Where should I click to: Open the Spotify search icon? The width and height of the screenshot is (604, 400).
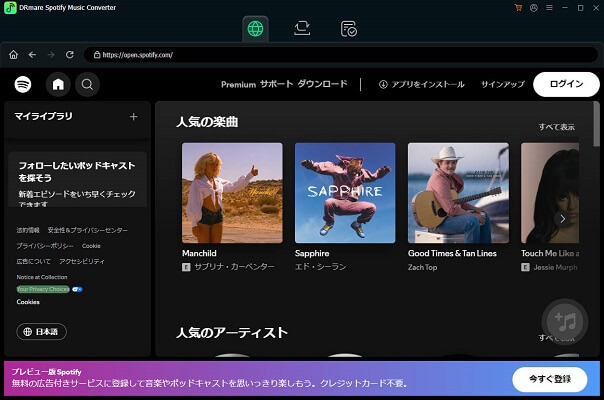coord(87,84)
